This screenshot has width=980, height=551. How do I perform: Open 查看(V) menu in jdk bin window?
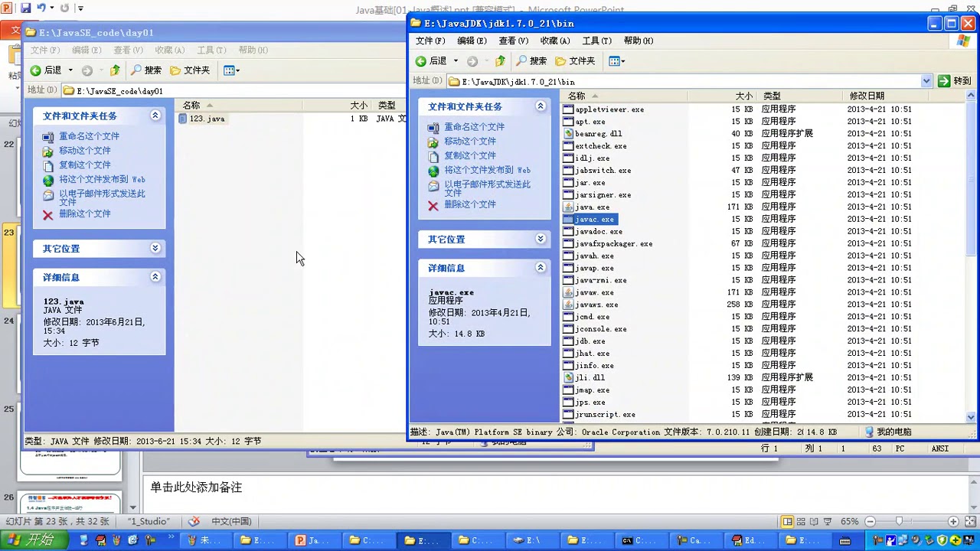pyautogui.click(x=513, y=41)
